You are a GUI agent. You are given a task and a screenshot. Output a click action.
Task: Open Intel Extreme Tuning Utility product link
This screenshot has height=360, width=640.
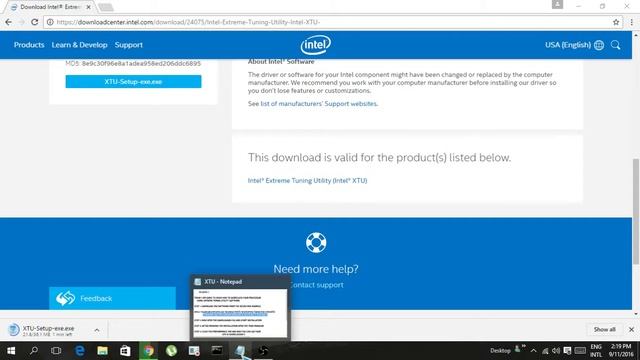point(307,180)
